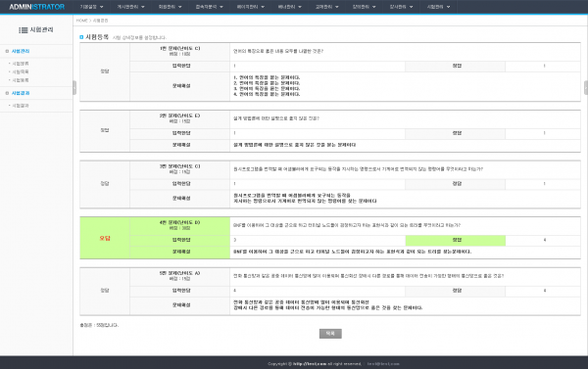The image size is (588, 369).
Task: Open the 게시판관리 top menu
Action: (x=131, y=7)
